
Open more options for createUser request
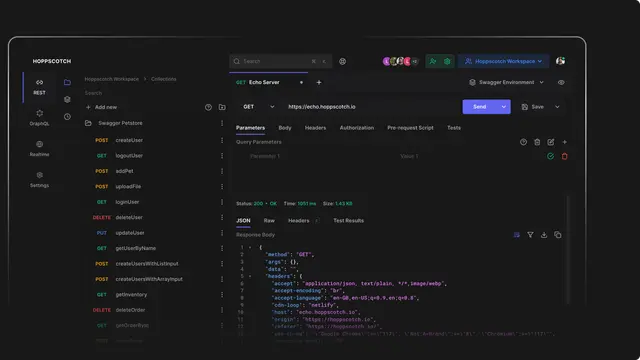coord(222,140)
